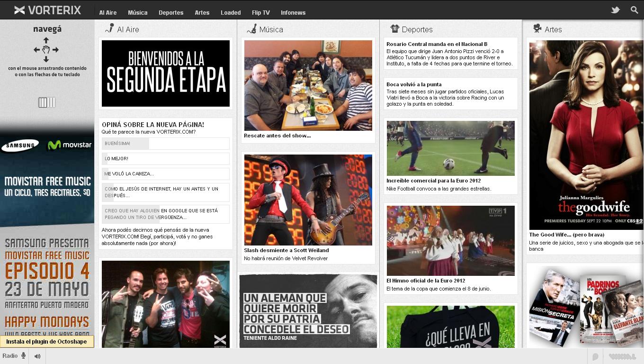The image size is (644, 364).
Task: Open the chat bubble icon in bottom bar
Action: point(595,356)
